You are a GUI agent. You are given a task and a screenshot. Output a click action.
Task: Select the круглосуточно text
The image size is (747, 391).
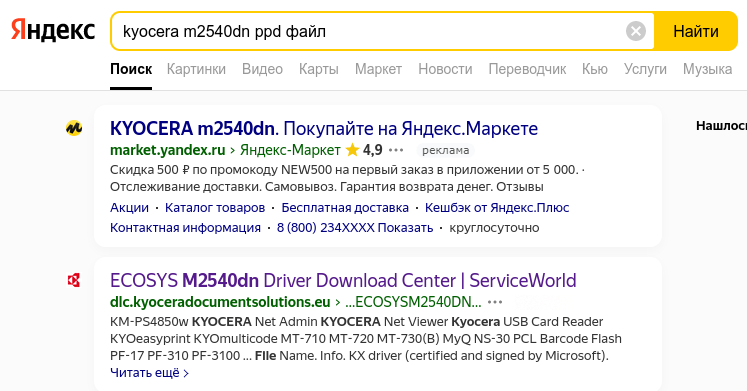click(x=494, y=228)
